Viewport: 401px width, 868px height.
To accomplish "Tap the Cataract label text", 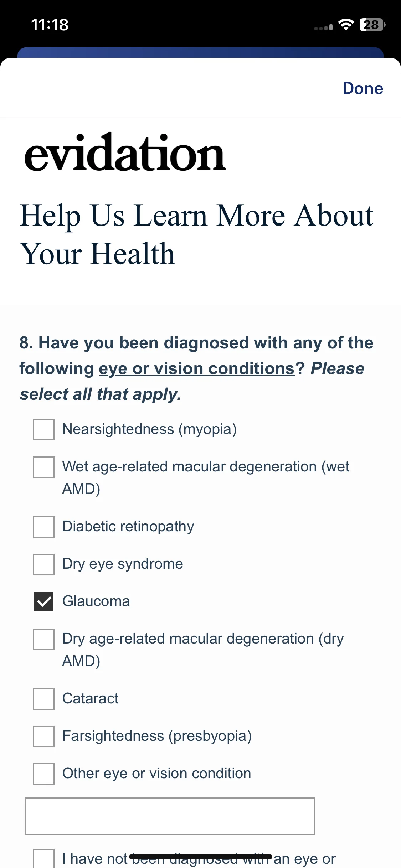I will click(91, 699).
